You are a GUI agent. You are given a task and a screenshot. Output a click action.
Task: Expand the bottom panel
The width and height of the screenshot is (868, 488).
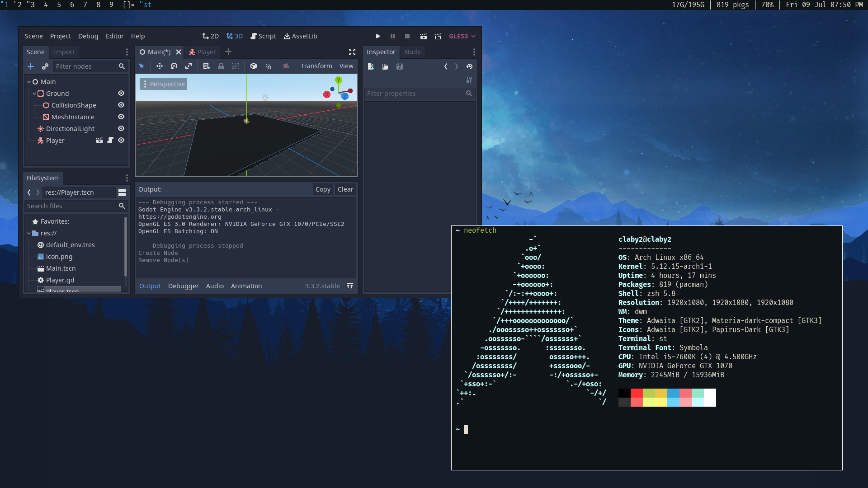(350, 286)
